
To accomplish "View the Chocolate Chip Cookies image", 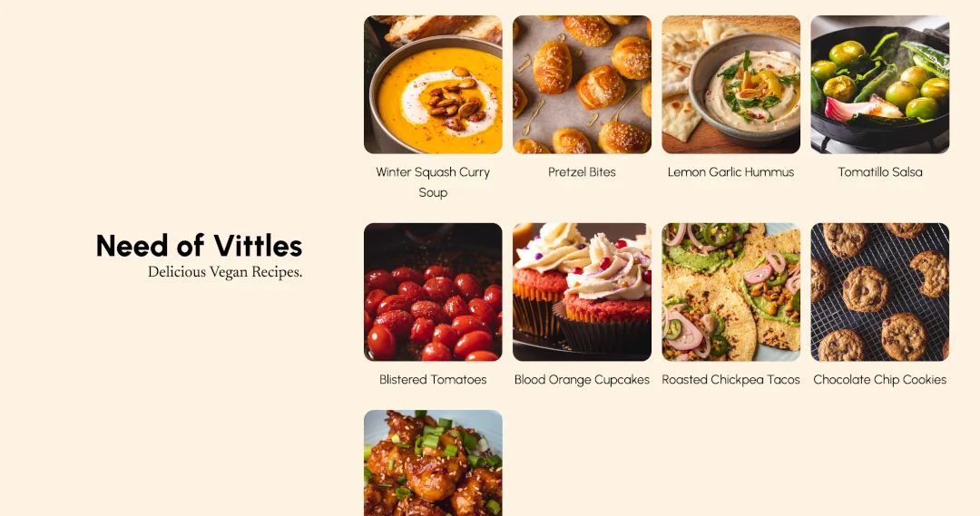I will pyautogui.click(x=880, y=292).
